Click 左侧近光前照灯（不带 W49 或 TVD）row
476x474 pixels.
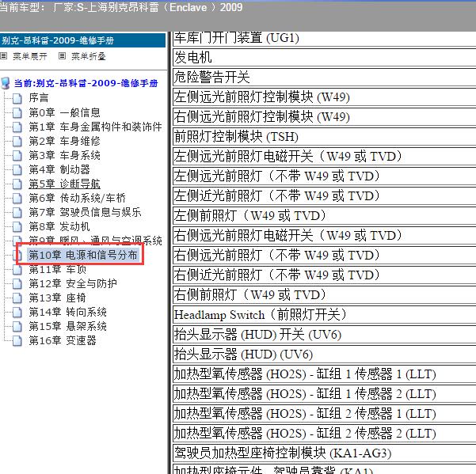tap(324, 196)
